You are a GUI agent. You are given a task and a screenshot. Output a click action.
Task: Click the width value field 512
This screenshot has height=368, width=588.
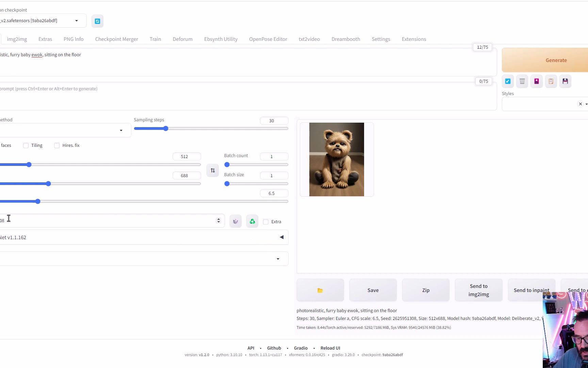[186, 157]
